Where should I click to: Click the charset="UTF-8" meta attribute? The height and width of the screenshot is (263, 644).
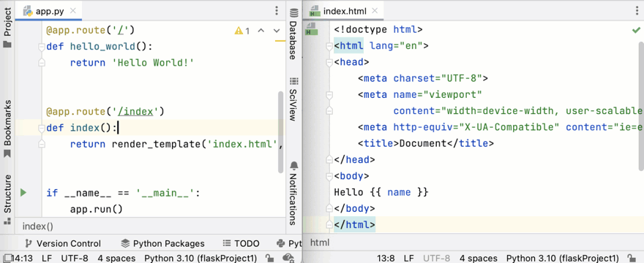(x=438, y=78)
